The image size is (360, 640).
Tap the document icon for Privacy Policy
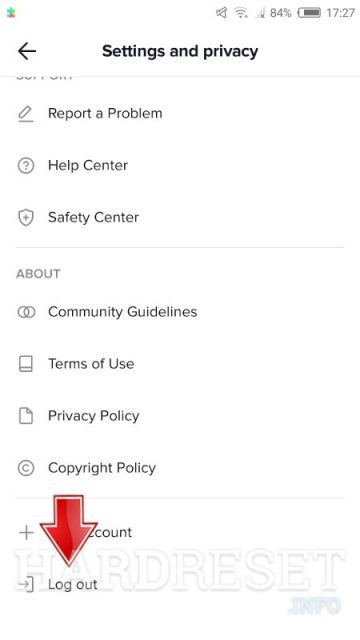[26, 416]
